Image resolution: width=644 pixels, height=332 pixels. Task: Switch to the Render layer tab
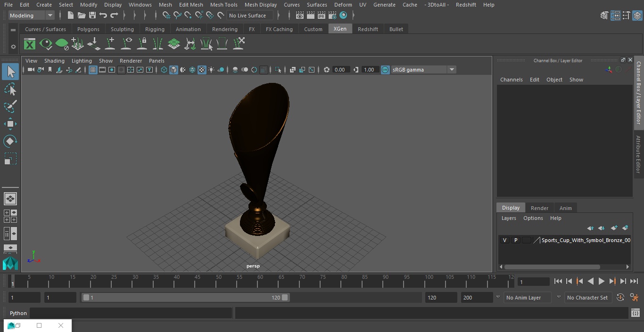pyautogui.click(x=539, y=208)
